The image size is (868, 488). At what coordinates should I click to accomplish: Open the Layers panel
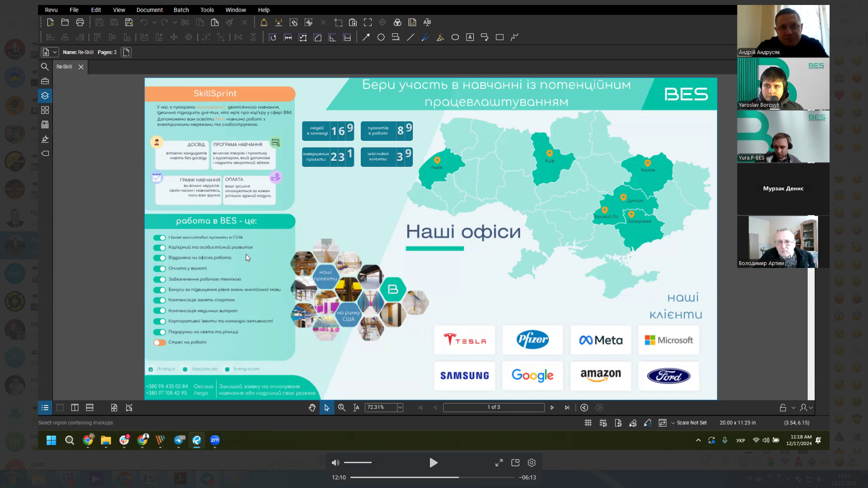45,95
